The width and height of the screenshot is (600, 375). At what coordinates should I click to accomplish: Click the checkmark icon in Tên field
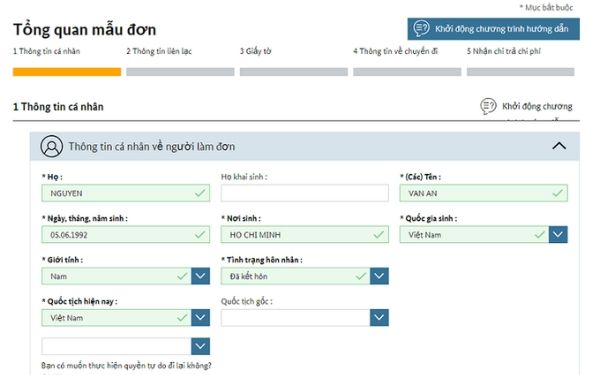558,193
